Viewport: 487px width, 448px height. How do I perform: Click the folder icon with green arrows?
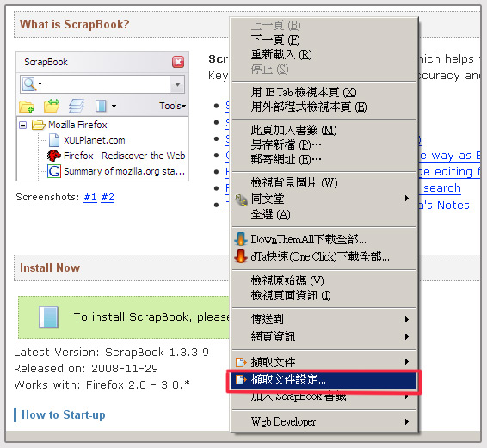click(52, 106)
